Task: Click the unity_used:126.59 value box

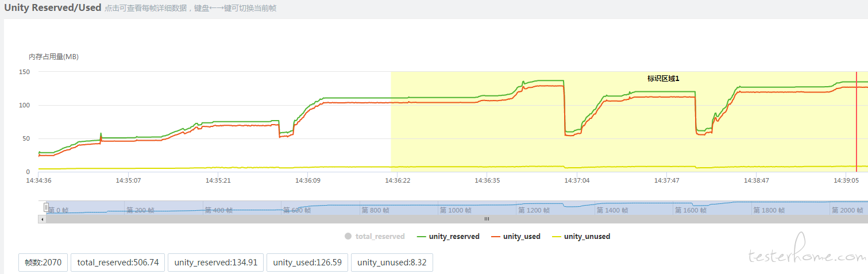Action: [307, 263]
